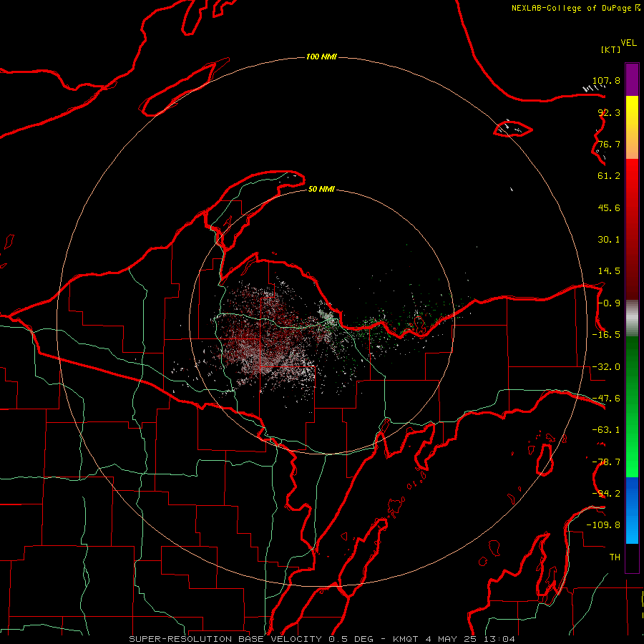Click the green inbound segment of the color bar
This screenshot has height=644, width=644.
632,406
